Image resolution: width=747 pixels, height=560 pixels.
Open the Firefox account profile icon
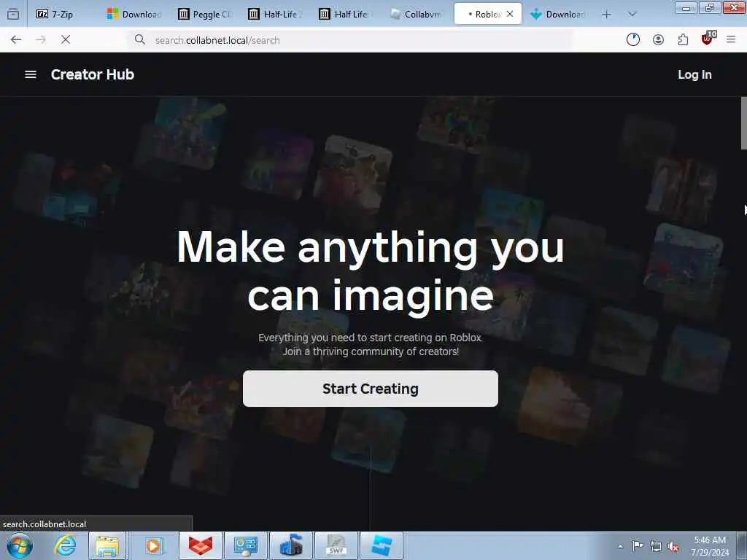pyautogui.click(x=658, y=40)
